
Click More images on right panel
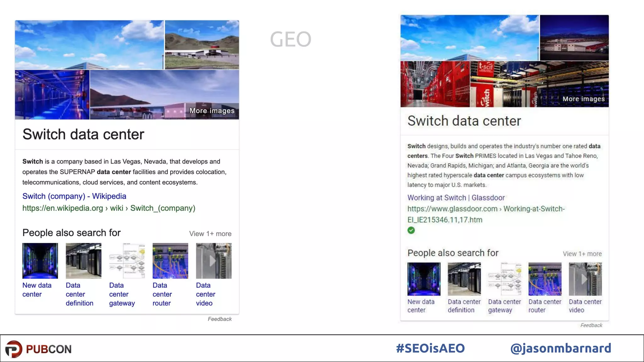(x=583, y=99)
